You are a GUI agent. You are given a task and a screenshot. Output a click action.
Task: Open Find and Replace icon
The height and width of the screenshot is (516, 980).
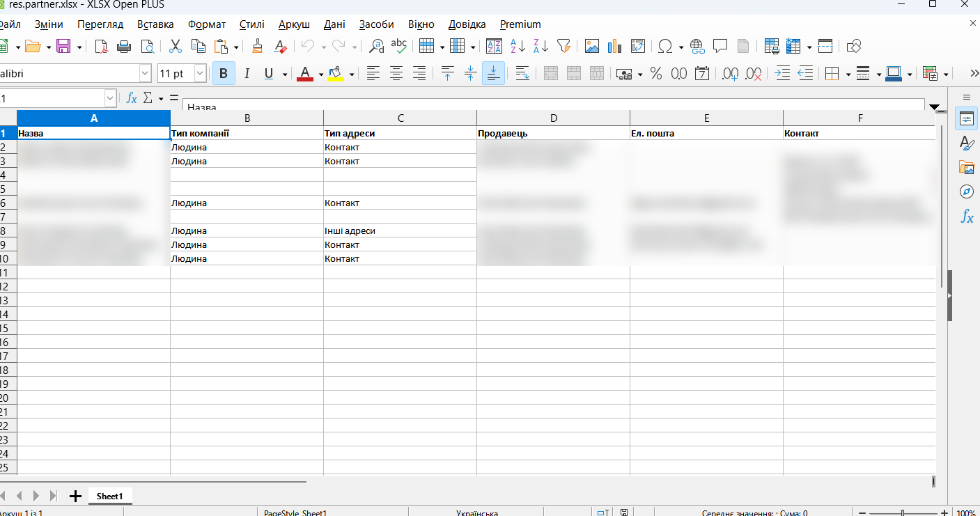point(376,47)
